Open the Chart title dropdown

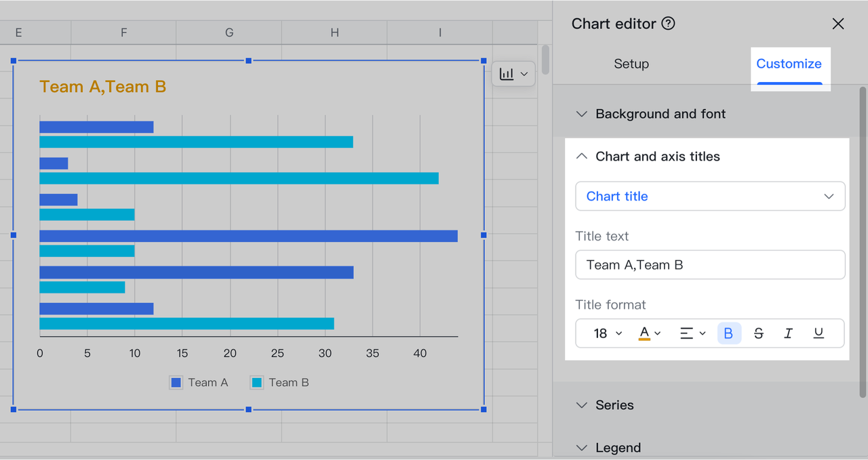(x=709, y=196)
